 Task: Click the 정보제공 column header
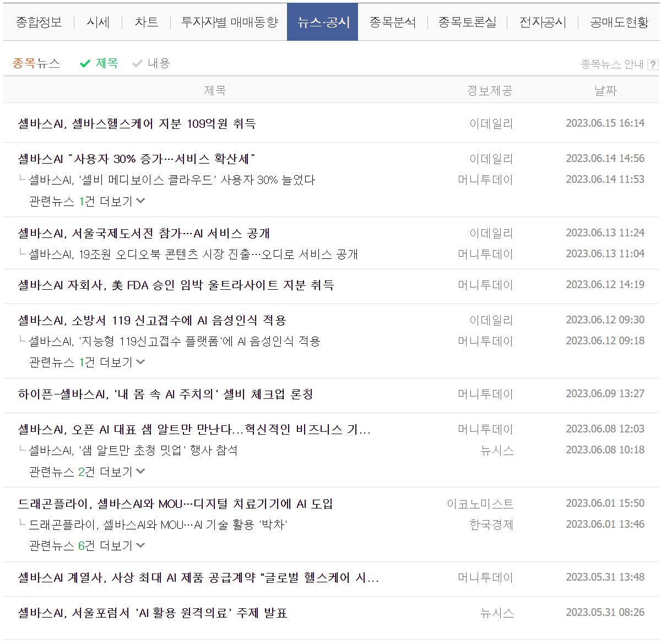pos(490,90)
